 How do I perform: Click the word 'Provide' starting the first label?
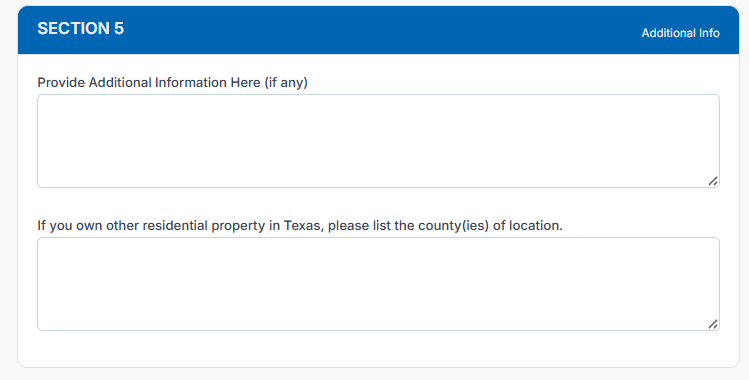pos(61,83)
